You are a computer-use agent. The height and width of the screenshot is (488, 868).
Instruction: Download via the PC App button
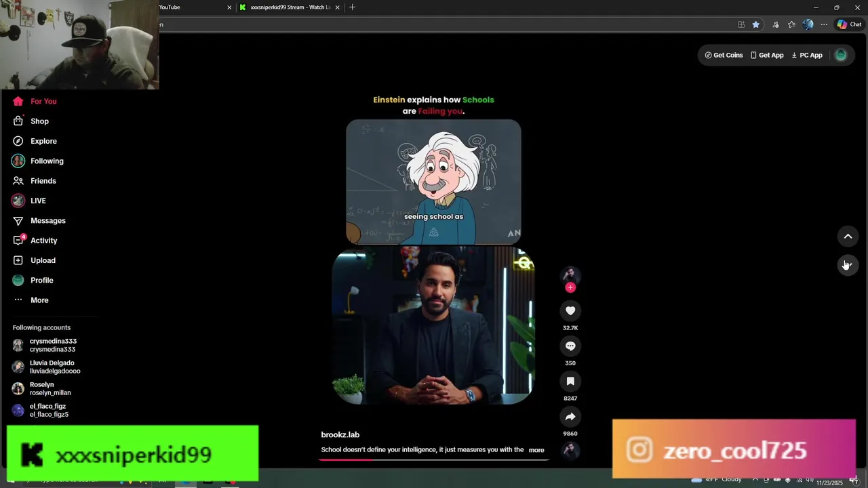pyautogui.click(x=807, y=55)
